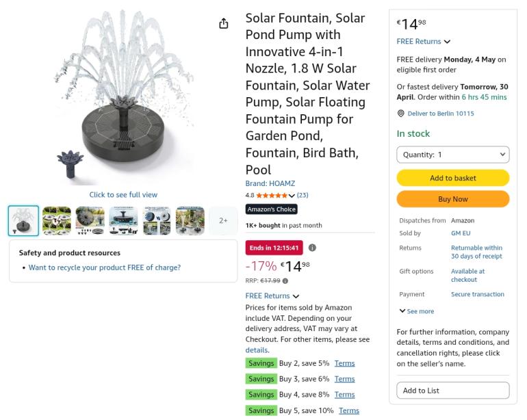Select the third product thumbnail
The image size is (527, 420).
(x=90, y=220)
